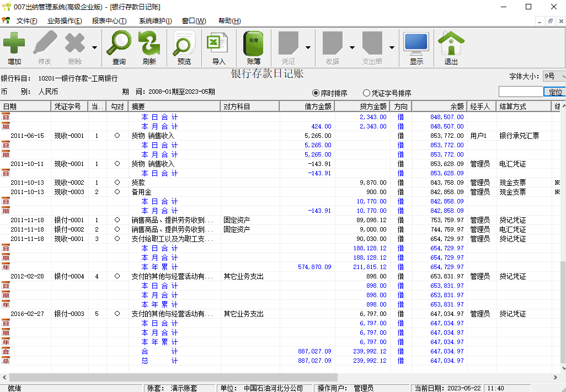Click the 退出 house icon

(x=451, y=43)
